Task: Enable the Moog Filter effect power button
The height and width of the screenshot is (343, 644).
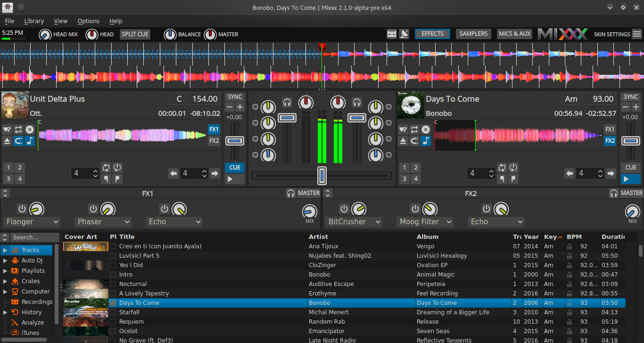Action: pyautogui.click(x=415, y=209)
